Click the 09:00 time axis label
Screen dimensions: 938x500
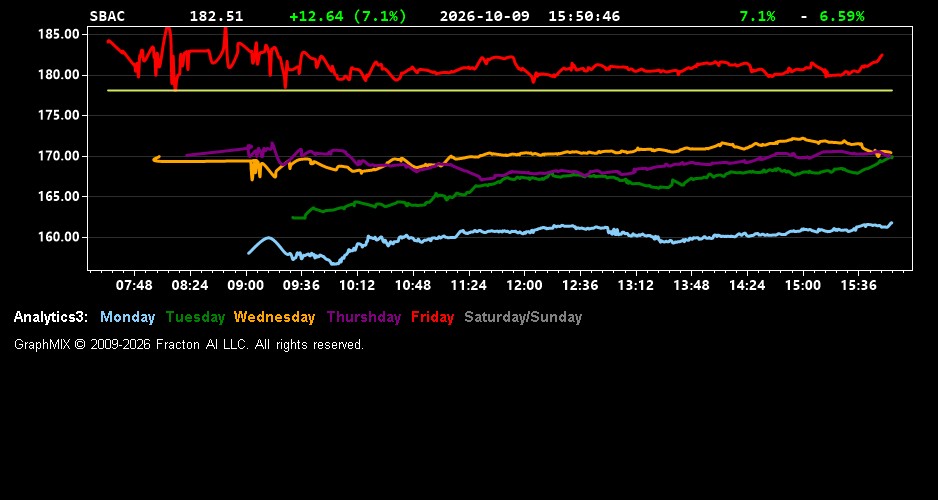pos(245,285)
